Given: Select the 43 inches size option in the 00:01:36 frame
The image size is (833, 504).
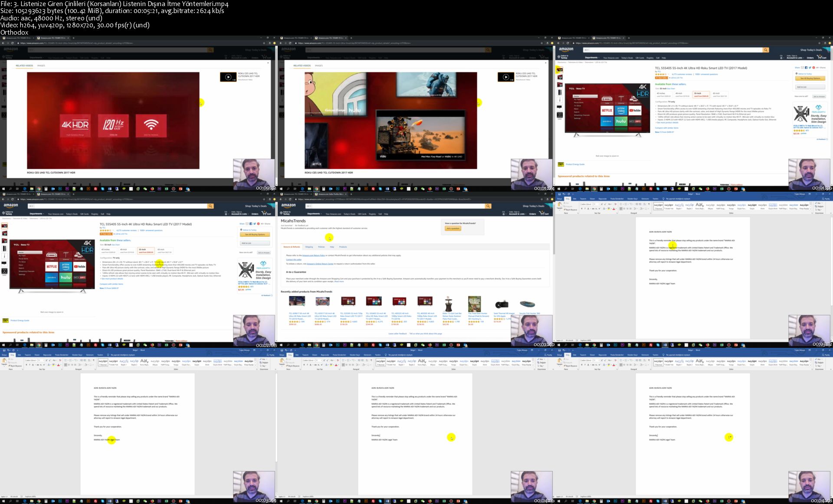Looking at the screenshot, I should (664, 95).
